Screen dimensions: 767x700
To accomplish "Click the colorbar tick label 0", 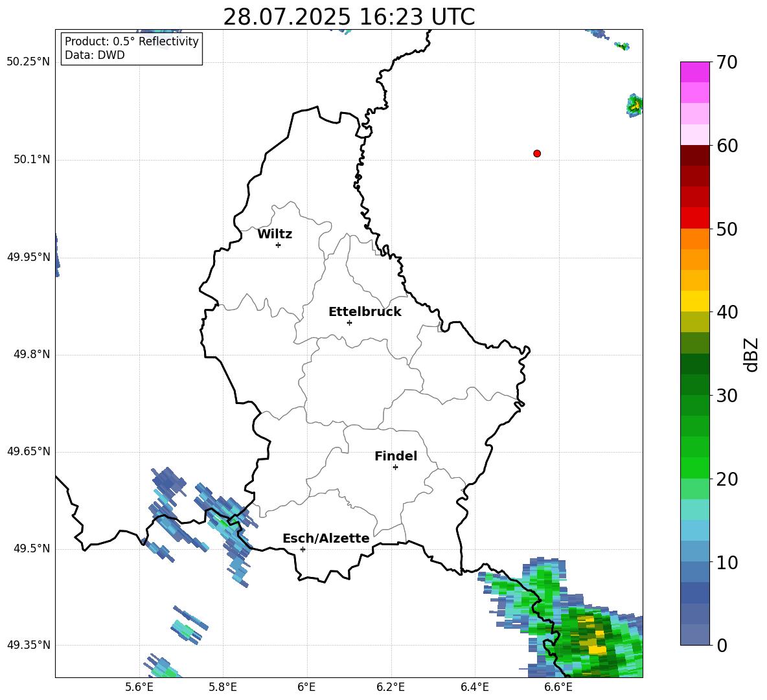I will [722, 645].
